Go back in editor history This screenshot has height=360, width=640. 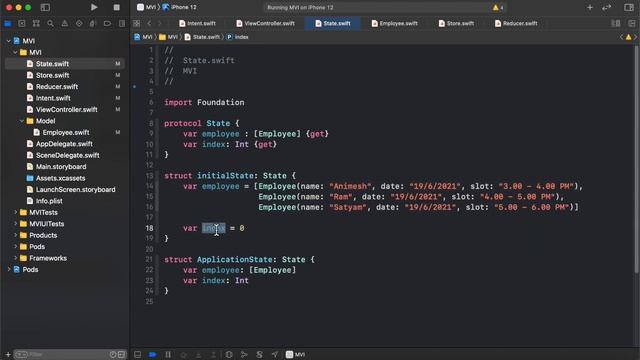click(149, 24)
